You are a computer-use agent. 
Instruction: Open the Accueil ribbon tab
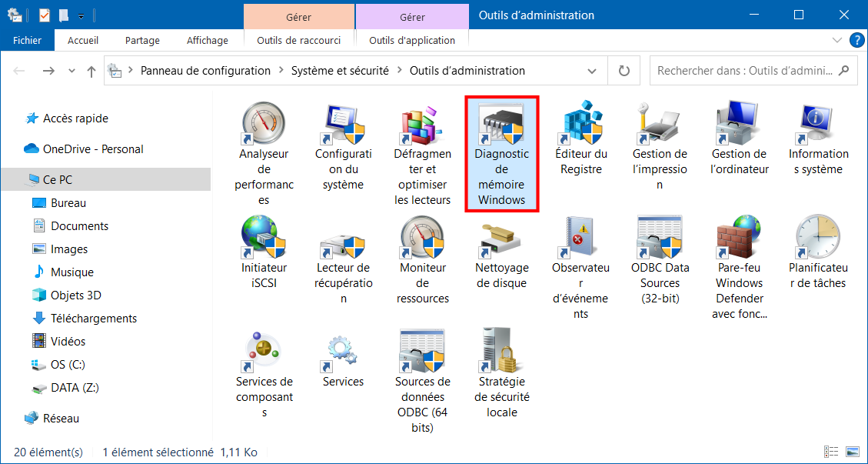pyautogui.click(x=83, y=41)
